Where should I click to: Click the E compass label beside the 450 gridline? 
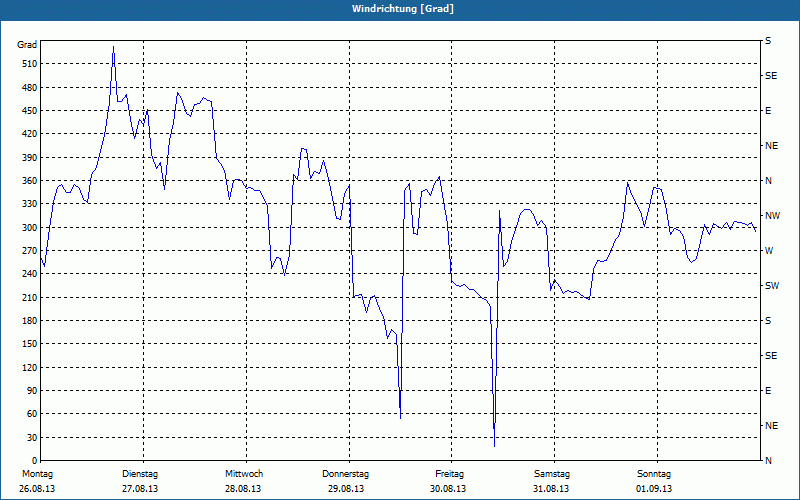(x=768, y=111)
